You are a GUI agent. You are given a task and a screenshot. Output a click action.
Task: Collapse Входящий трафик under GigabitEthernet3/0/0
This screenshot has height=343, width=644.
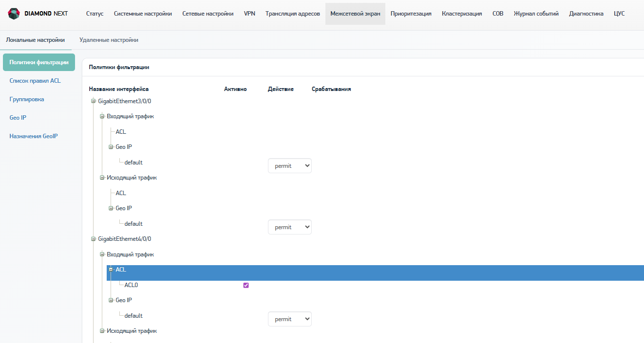pos(102,116)
